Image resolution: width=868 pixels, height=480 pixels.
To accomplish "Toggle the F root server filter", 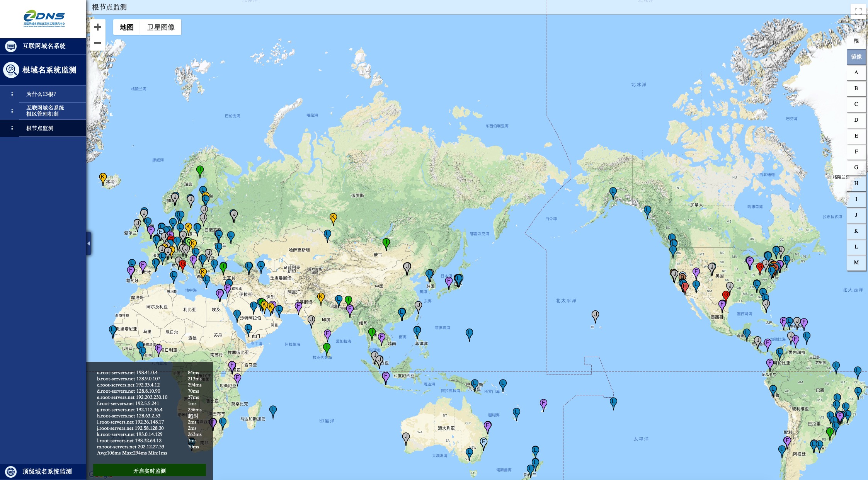I will 856,151.
